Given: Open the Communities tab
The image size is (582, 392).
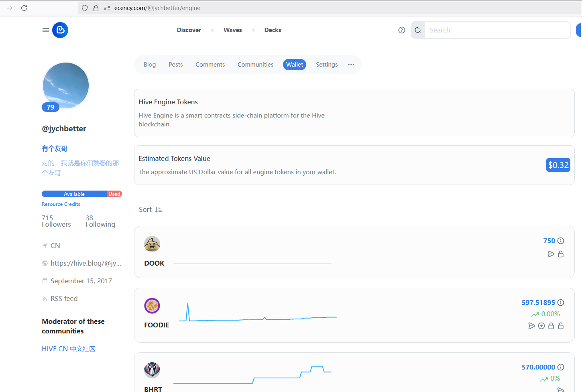Looking at the screenshot, I should point(256,65).
